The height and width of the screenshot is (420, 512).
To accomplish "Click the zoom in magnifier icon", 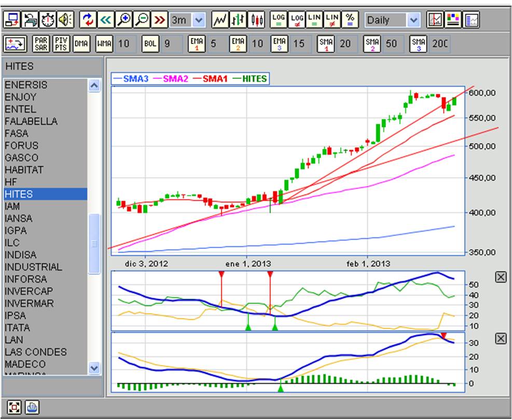I will pyautogui.click(x=123, y=20).
